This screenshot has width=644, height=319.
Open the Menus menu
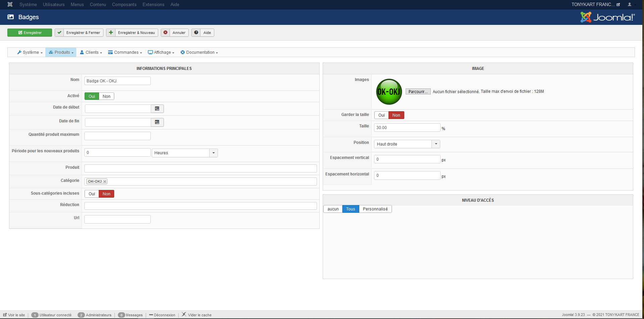(x=77, y=4)
